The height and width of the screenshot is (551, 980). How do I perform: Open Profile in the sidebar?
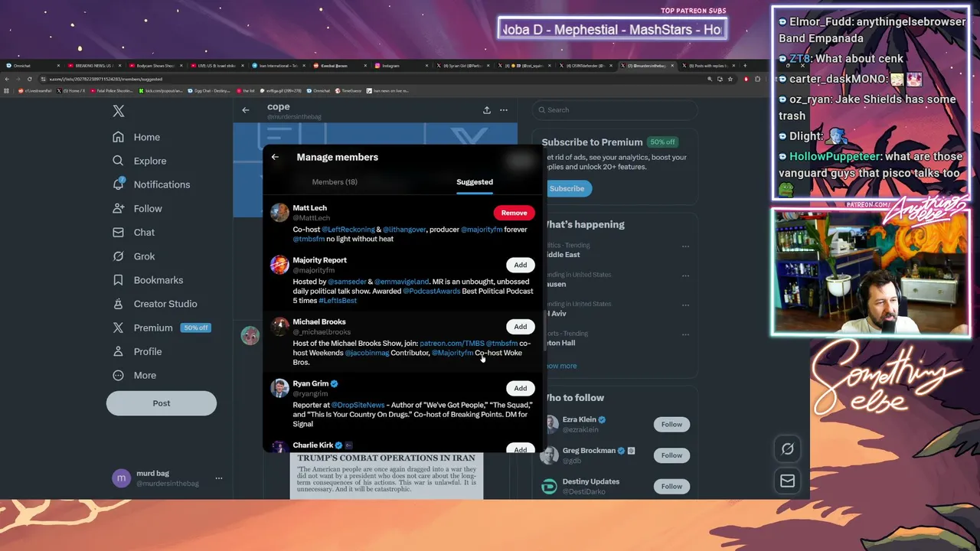137,351
